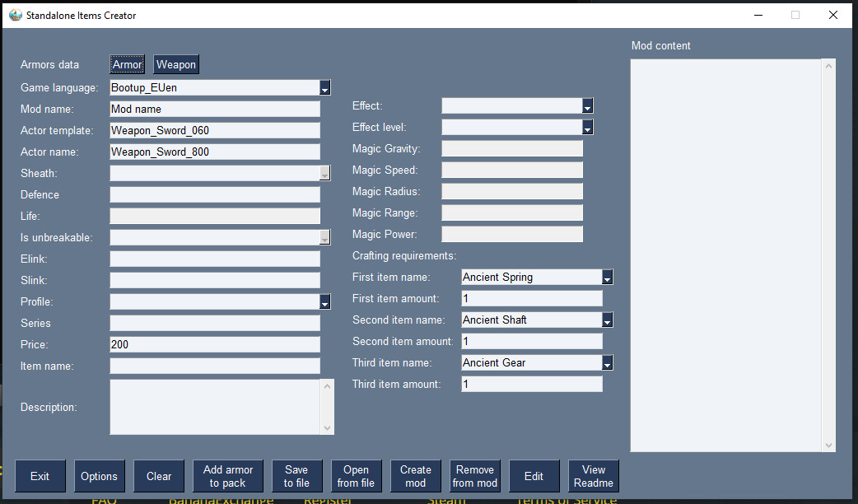Click the Standalone Items Creator app icon
858x504 pixels.
(15, 15)
